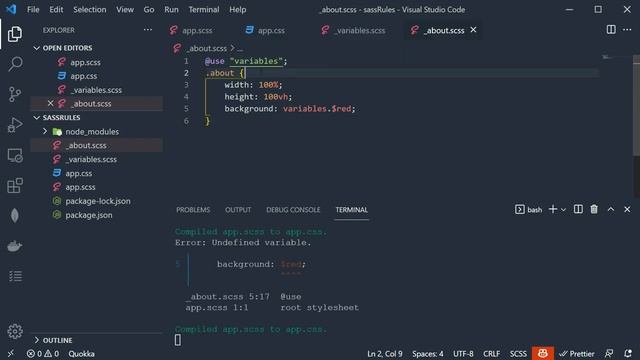Open the Extensions view
Image resolution: width=640 pixels, height=360 pixels.
point(15,185)
